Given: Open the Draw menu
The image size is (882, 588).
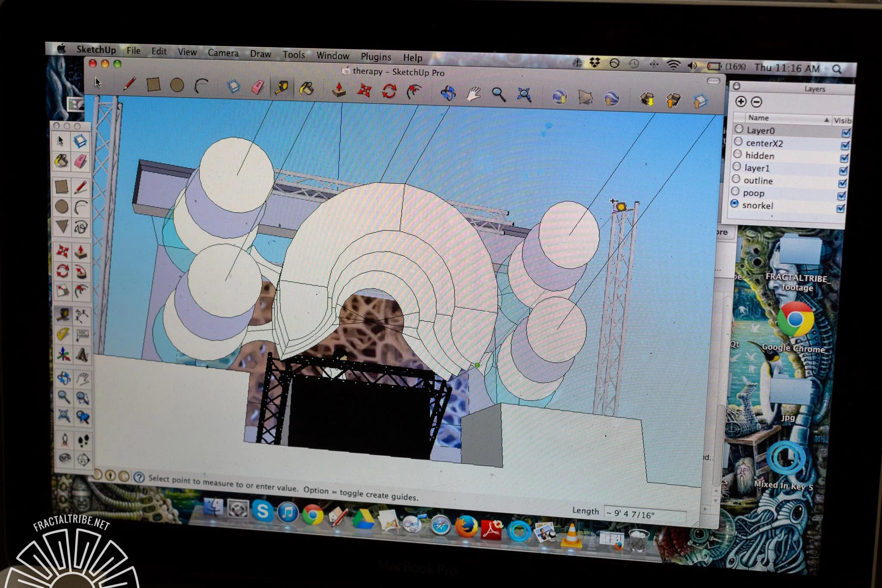Looking at the screenshot, I should (x=261, y=54).
